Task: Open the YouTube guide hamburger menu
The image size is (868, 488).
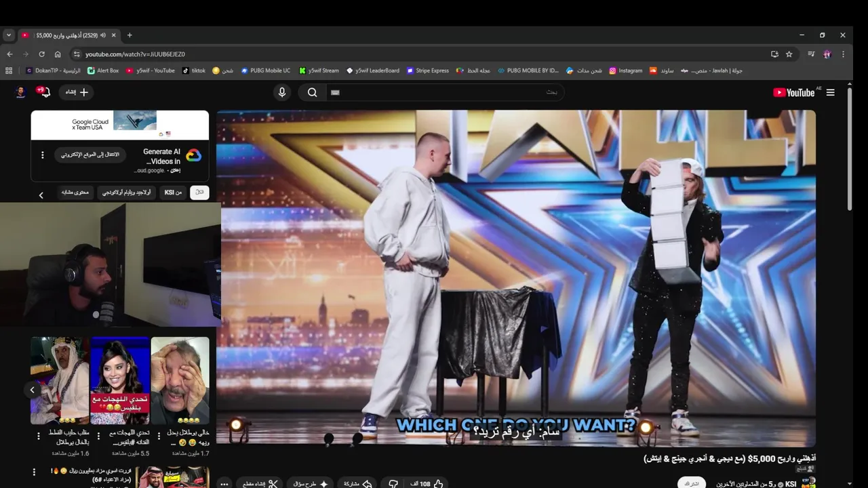Action: (x=830, y=92)
